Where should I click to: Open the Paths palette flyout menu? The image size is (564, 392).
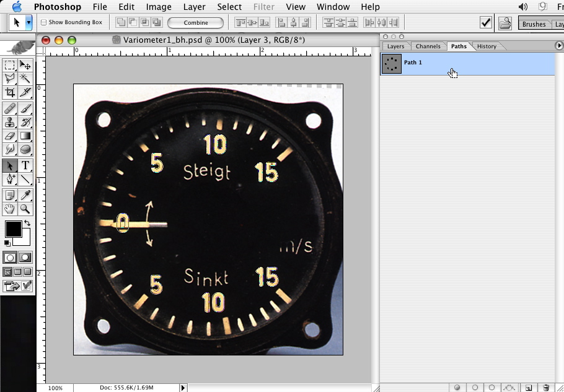tap(559, 46)
